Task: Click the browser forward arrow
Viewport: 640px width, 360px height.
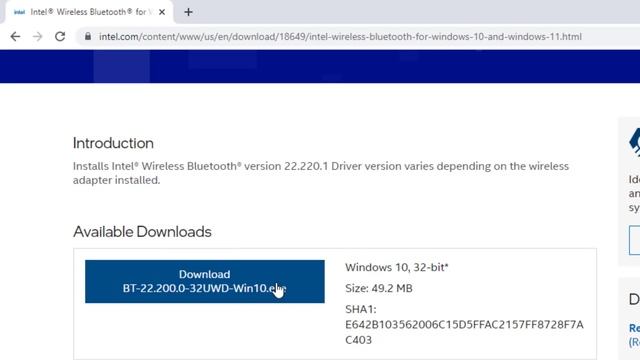Action: click(38, 37)
